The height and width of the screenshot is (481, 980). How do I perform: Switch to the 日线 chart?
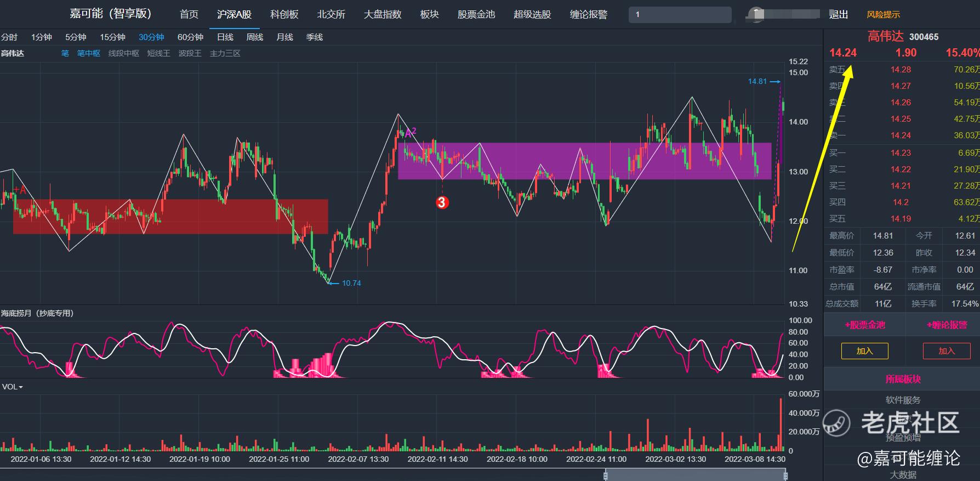pyautogui.click(x=225, y=37)
